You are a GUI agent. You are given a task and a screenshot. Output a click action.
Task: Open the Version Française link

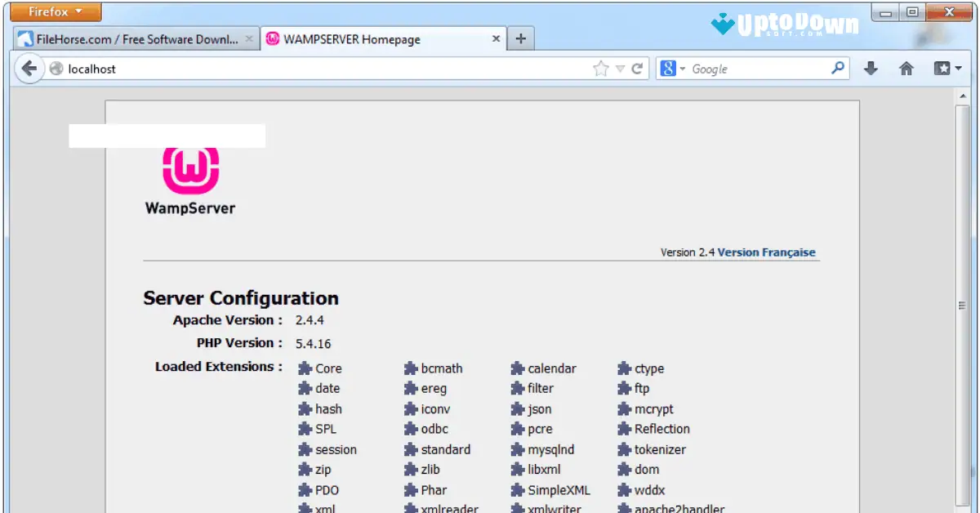pyautogui.click(x=767, y=252)
